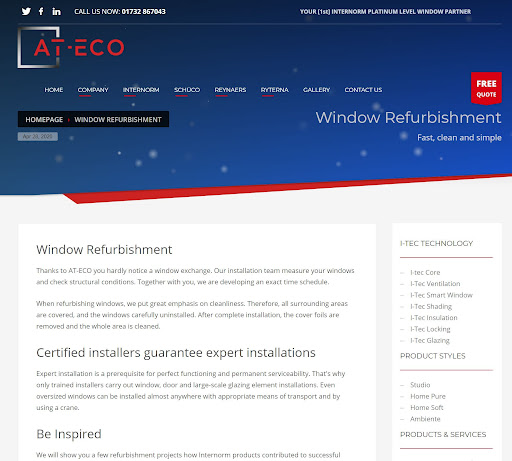
Task: Call the phone number 01732 867043
Action: pos(143,12)
